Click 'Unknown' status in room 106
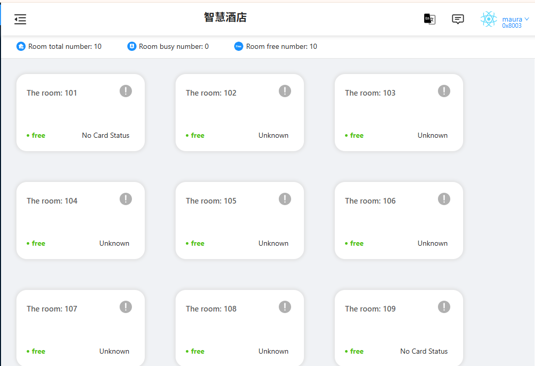The height and width of the screenshot is (366, 535). [x=433, y=243]
